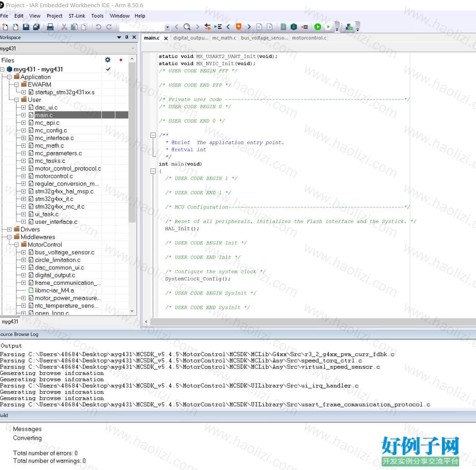Undo the last edit

(x=98, y=27)
